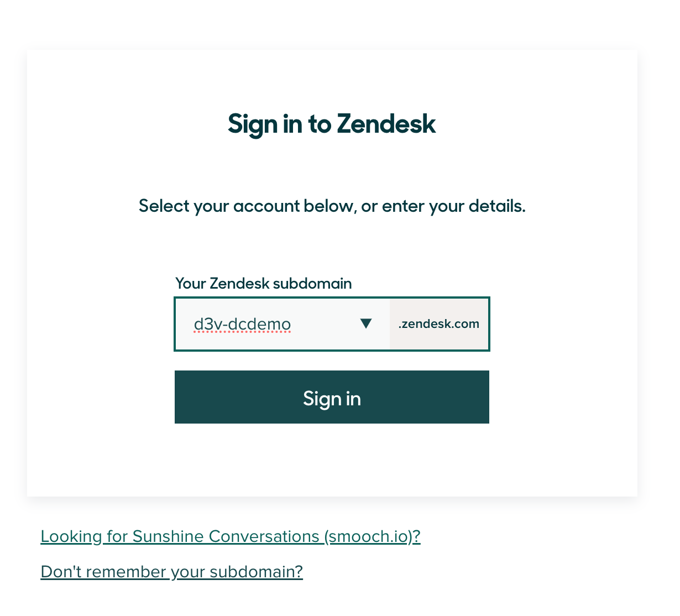This screenshot has width=680, height=616.
Task: Show account choices with the down triangle
Action: (365, 323)
